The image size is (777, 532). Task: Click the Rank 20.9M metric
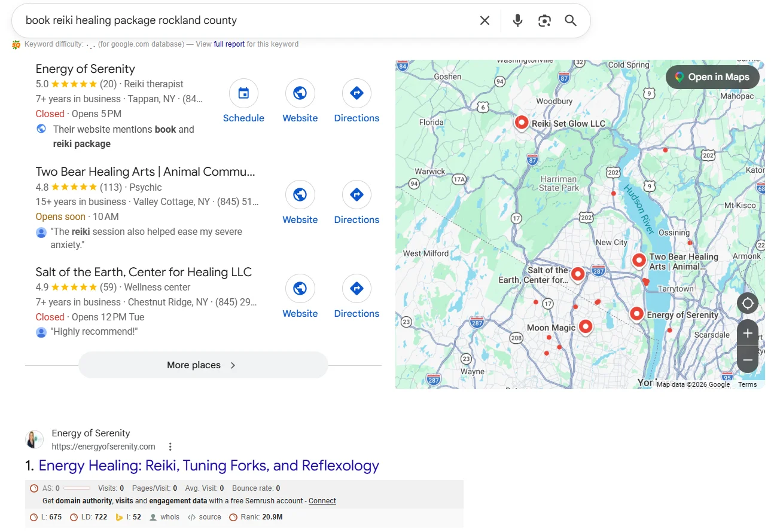pyautogui.click(x=256, y=517)
